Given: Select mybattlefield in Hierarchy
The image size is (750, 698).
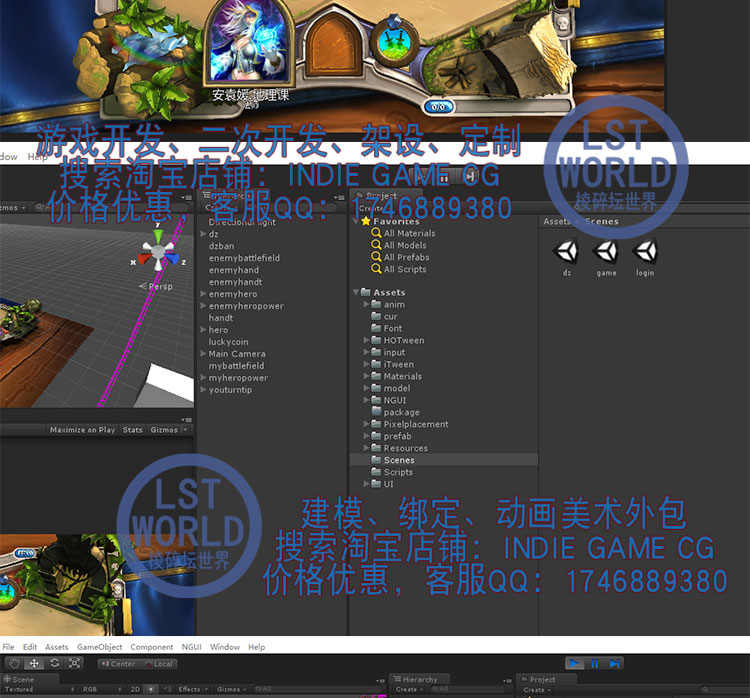Looking at the screenshot, I should pyautogui.click(x=236, y=366).
